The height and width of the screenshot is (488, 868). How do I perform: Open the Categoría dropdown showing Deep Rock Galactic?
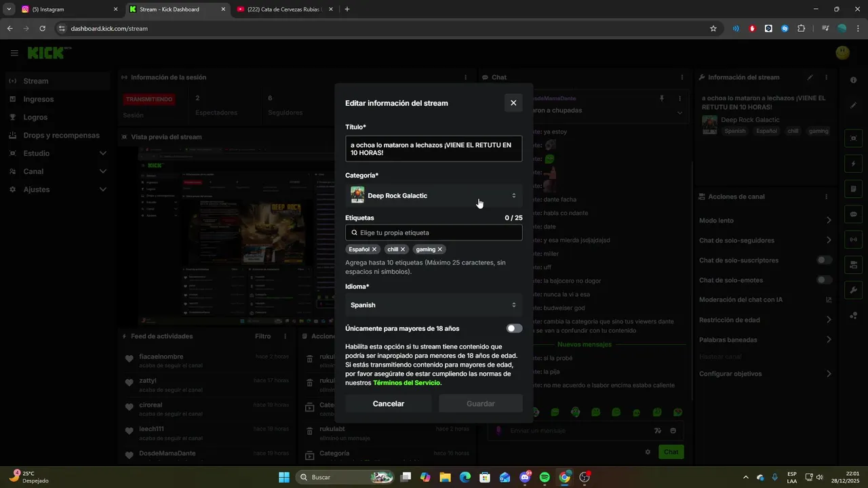(x=433, y=195)
